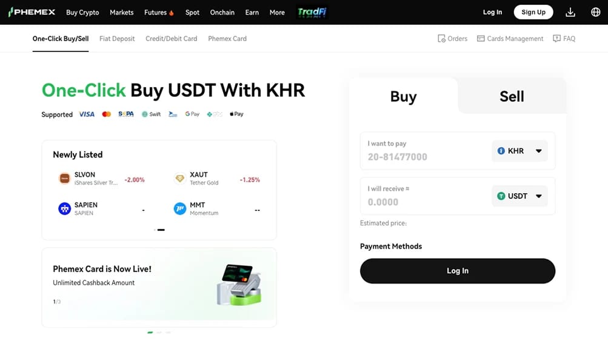Open the TradFi banner
The height and width of the screenshot is (364, 608).
pos(312,12)
